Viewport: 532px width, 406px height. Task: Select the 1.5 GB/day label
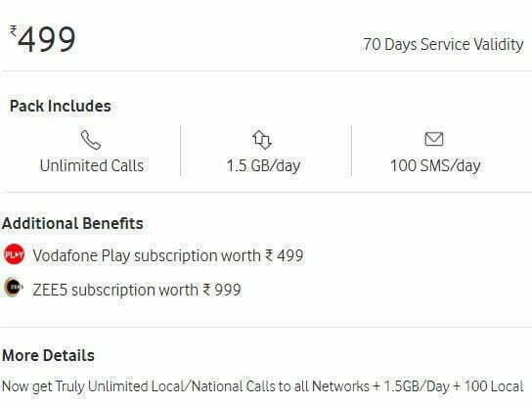coord(263,165)
